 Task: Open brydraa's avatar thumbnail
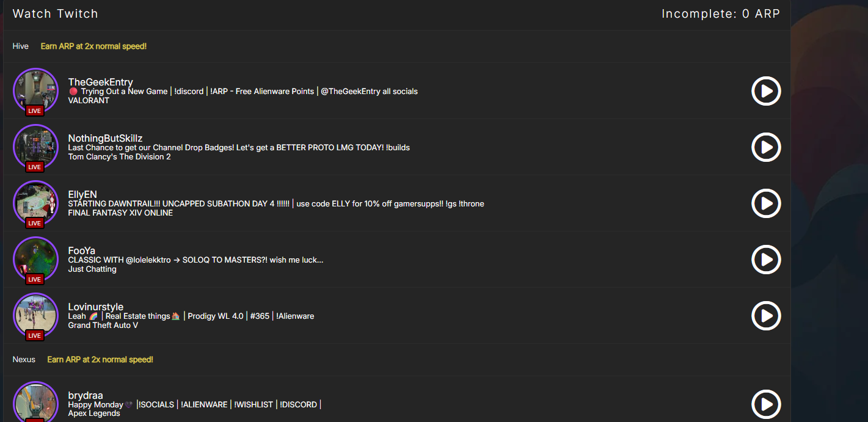[35, 402]
